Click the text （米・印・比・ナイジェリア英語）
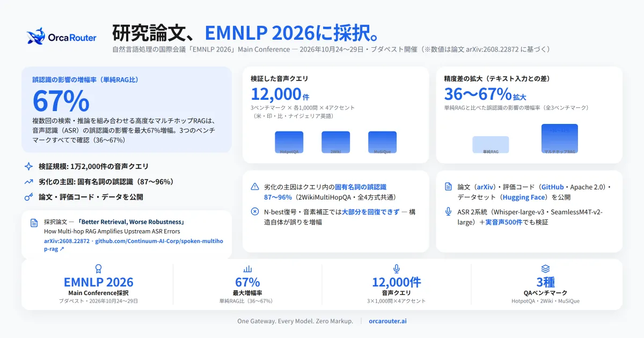Screen dimensions: 644x338 click(x=294, y=116)
